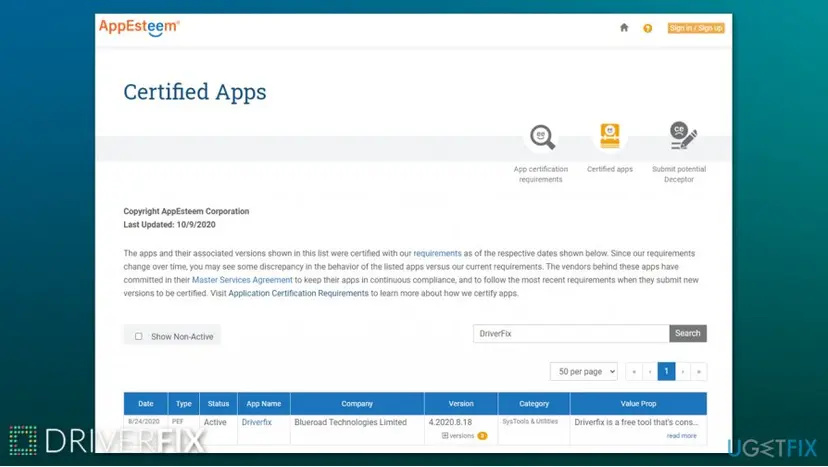Open the Driverfix app name link
The width and height of the screenshot is (828, 467).
pos(257,422)
